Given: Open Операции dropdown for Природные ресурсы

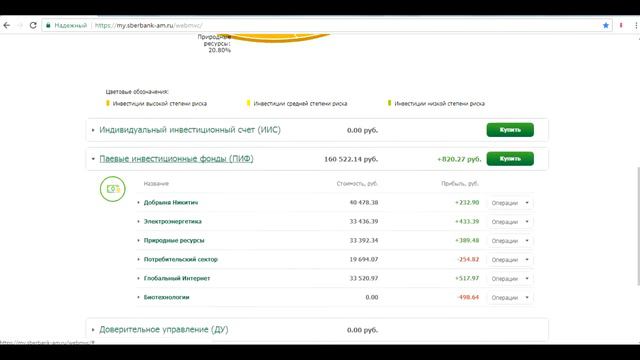Looking at the screenshot, I should tap(510, 241).
